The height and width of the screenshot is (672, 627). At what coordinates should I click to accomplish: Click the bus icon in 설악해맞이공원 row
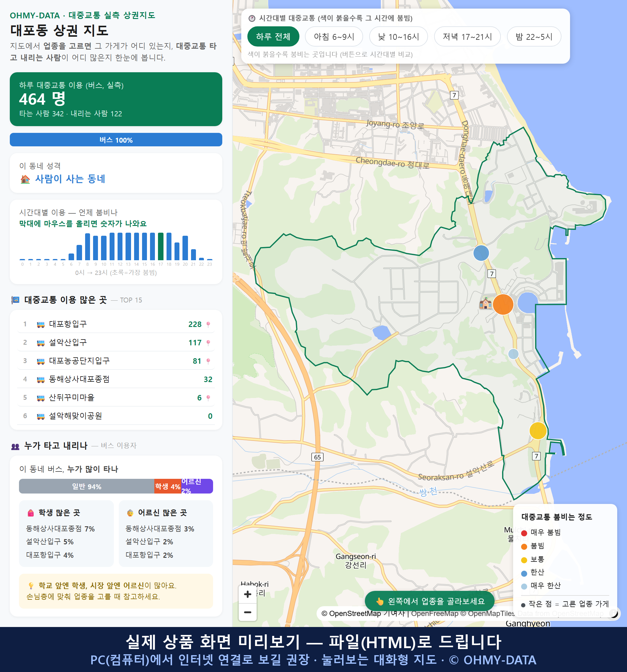point(40,416)
